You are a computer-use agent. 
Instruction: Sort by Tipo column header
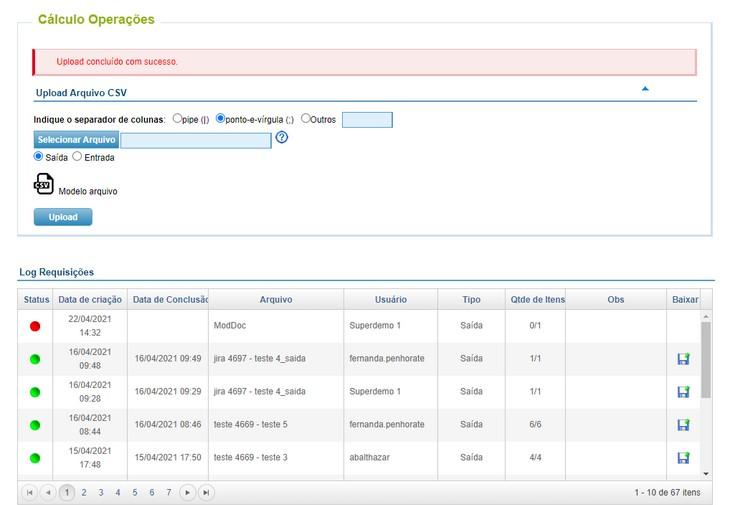pos(471,300)
